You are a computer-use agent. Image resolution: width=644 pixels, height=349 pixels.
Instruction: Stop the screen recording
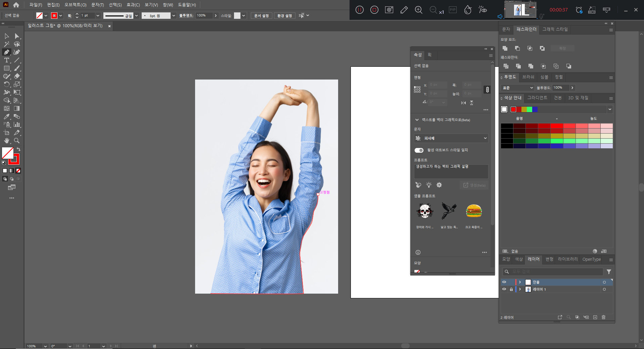(374, 10)
